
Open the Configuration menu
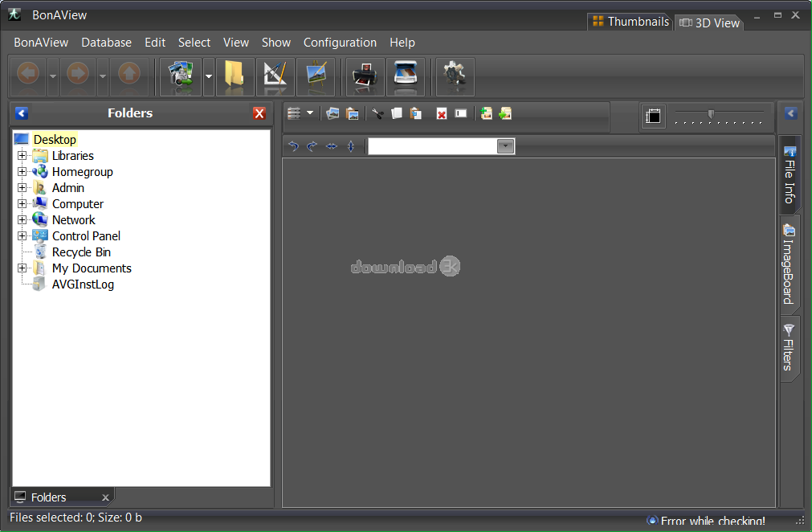340,43
